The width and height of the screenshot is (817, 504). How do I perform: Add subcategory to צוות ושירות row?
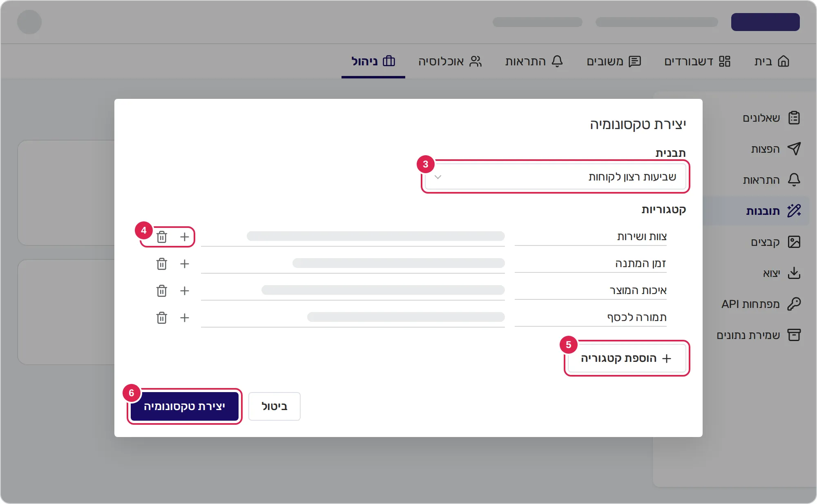185,237
